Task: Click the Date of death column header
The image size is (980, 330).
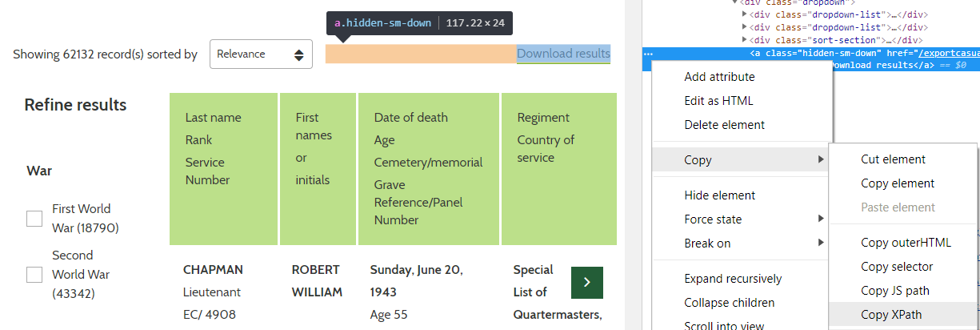Action: pos(411,118)
